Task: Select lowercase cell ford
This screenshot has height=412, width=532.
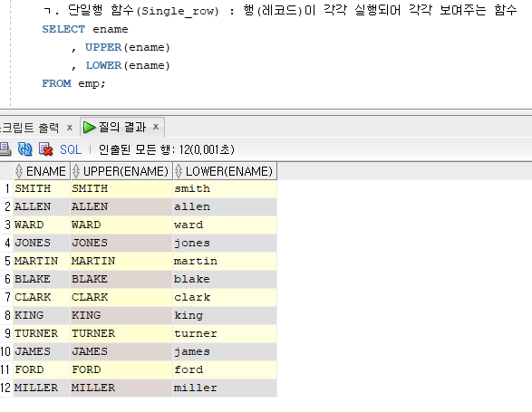Action: pos(225,369)
